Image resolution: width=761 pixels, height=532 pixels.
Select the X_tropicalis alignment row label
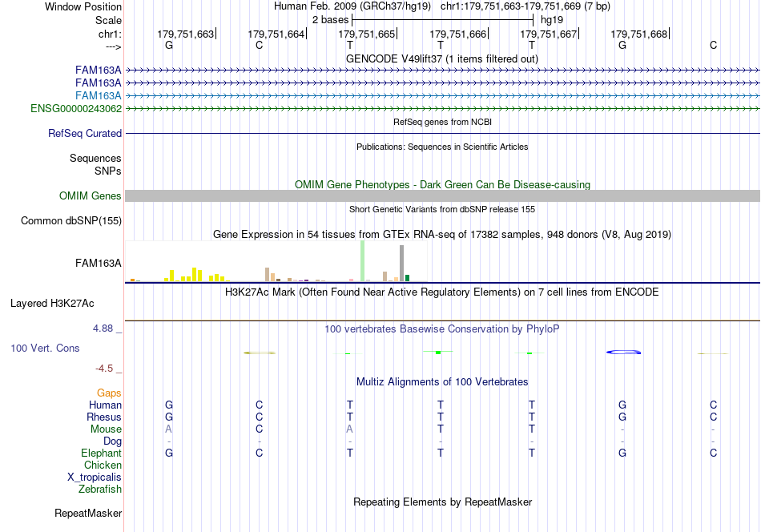95,478
